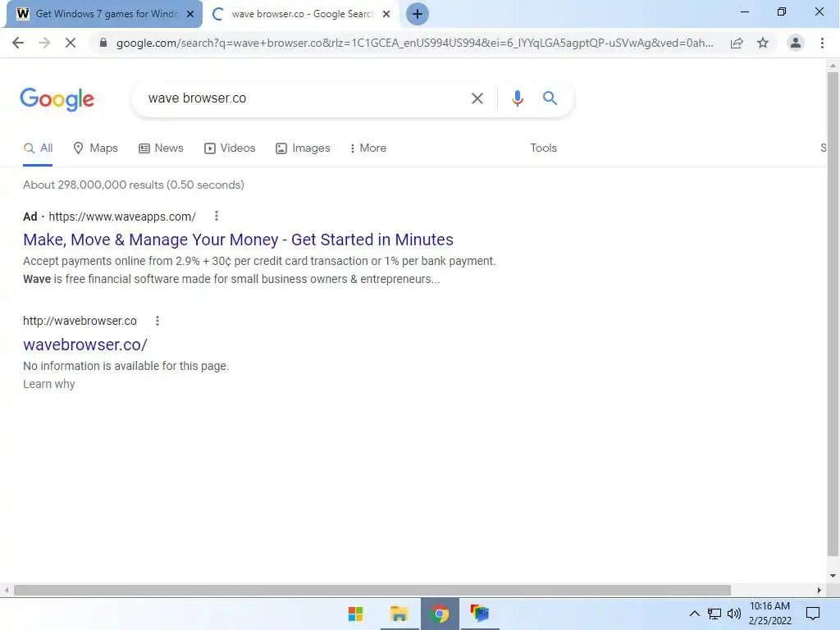Click the https://www.waveapps.com/ ad URL
Screen dimensions: 840x630
122,217
